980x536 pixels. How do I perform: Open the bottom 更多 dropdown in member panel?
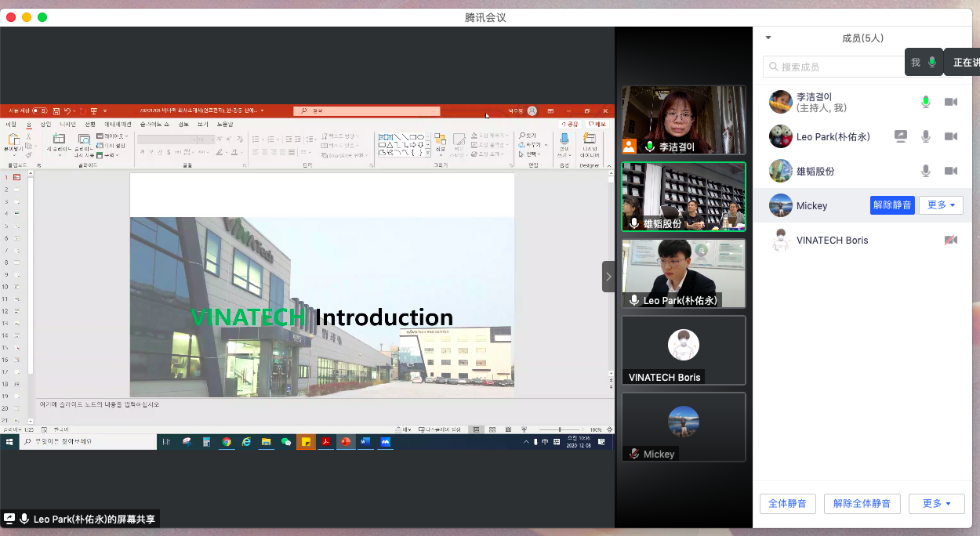click(936, 504)
